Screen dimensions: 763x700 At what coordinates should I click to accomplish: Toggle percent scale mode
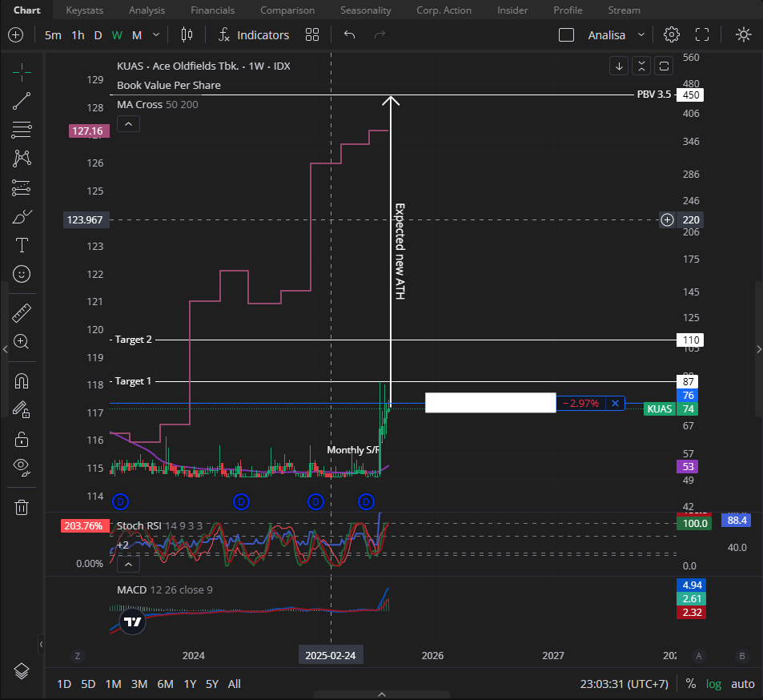point(690,684)
